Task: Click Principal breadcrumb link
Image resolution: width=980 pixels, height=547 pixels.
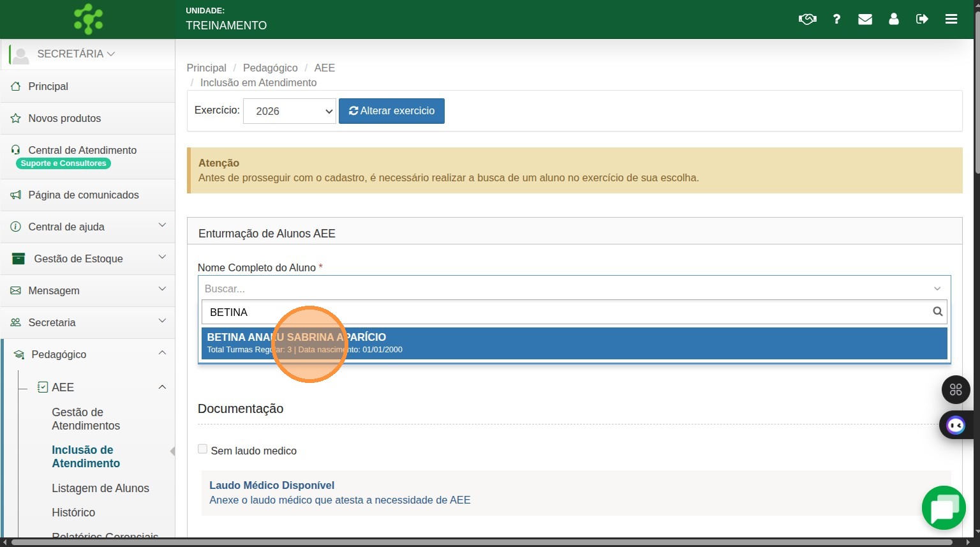Action: pos(206,68)
